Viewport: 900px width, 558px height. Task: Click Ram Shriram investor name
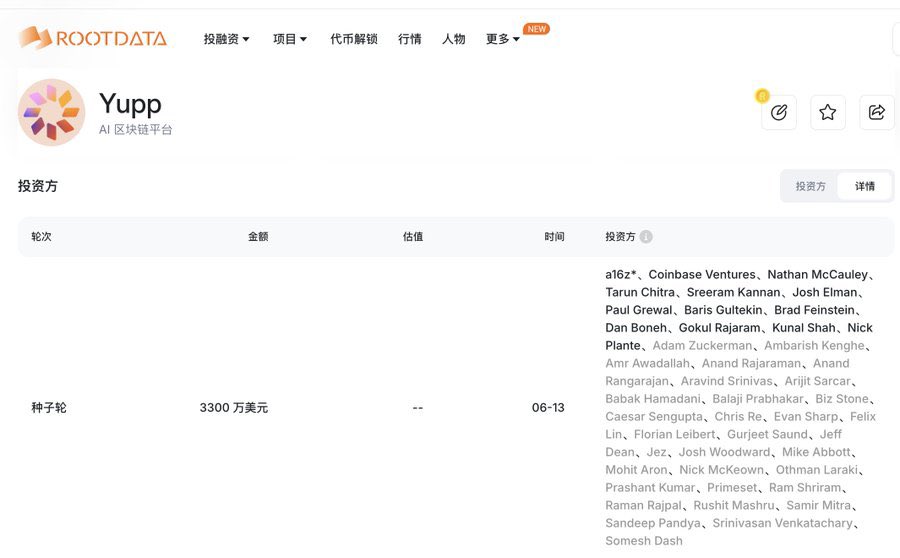tap(805, 488)
